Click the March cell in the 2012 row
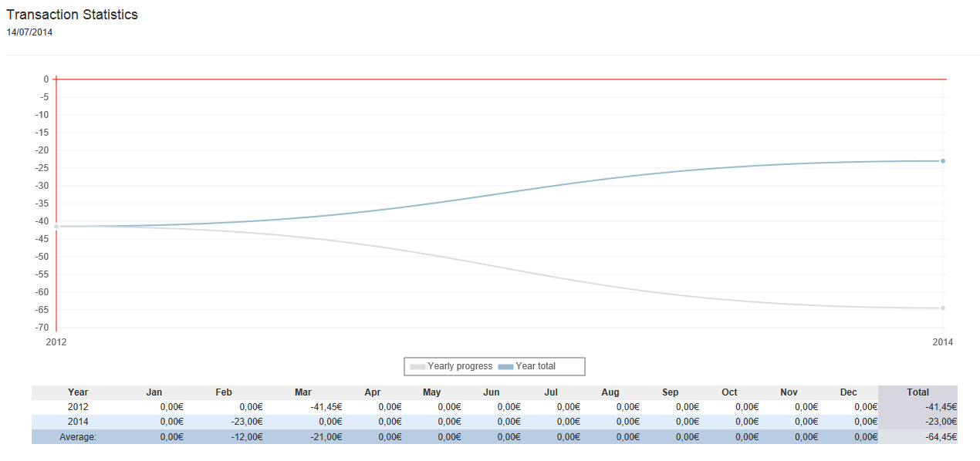The width and height of the screenshot is (980, 461). tap(323, 407)
